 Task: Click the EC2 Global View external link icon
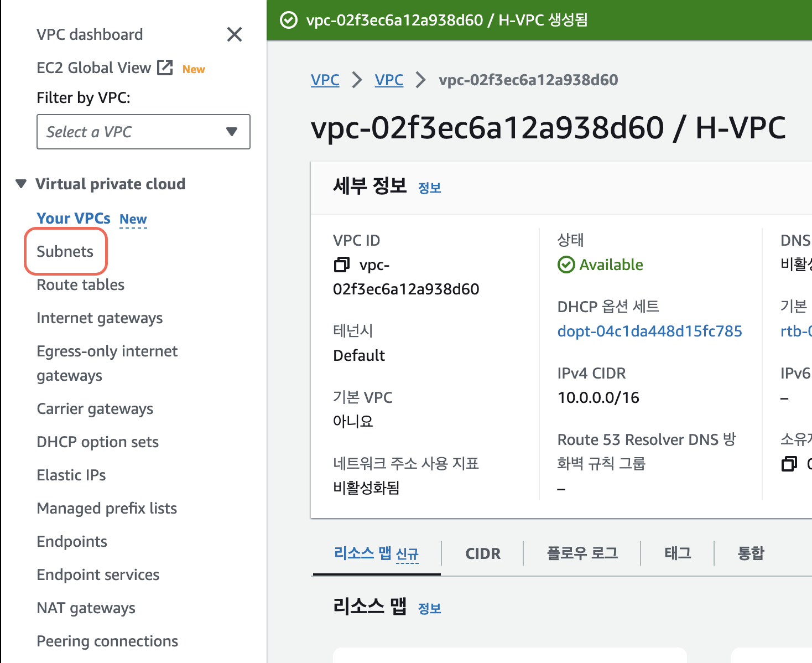pyautogui.click(x=165, y=68)
